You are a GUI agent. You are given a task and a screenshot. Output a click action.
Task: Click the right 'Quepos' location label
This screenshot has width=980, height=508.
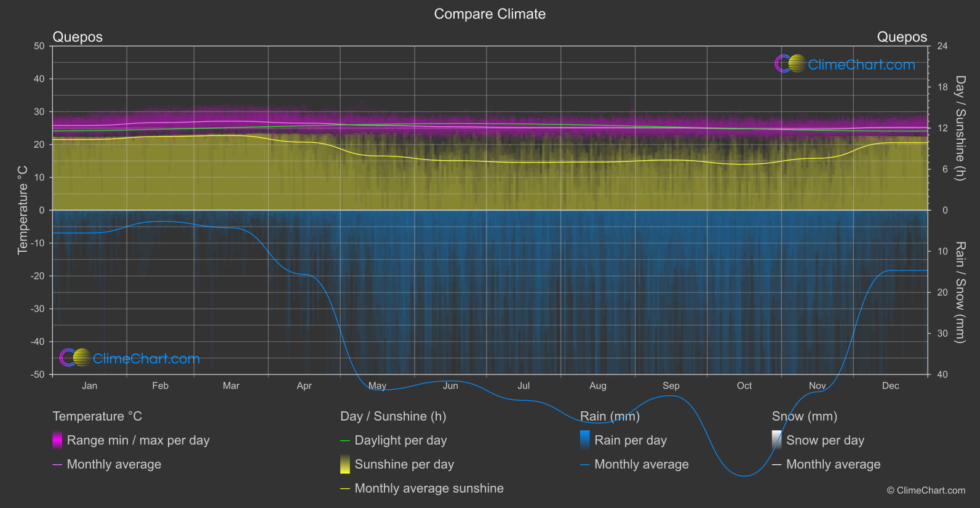[902, 37]
